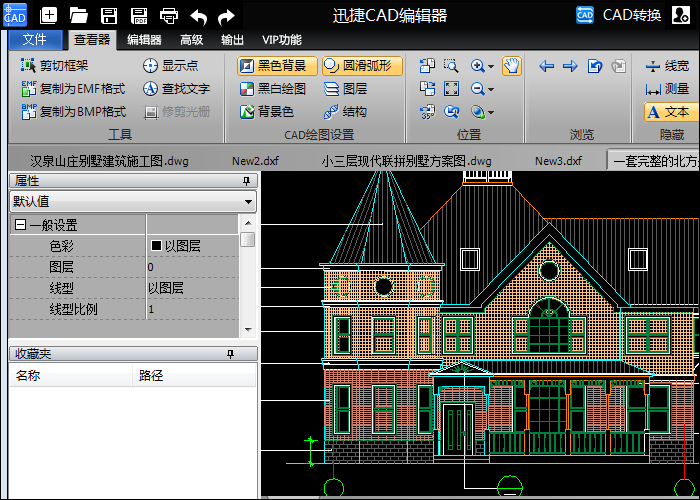Image resolution: width=700 pixels, height=500 pixels.
Task: Open a file with the folder icon
Action: 79,16
